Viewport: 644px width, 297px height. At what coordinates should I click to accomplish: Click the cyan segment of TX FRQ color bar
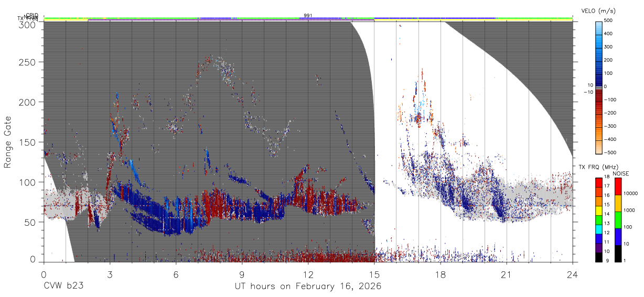pos(598,228)
